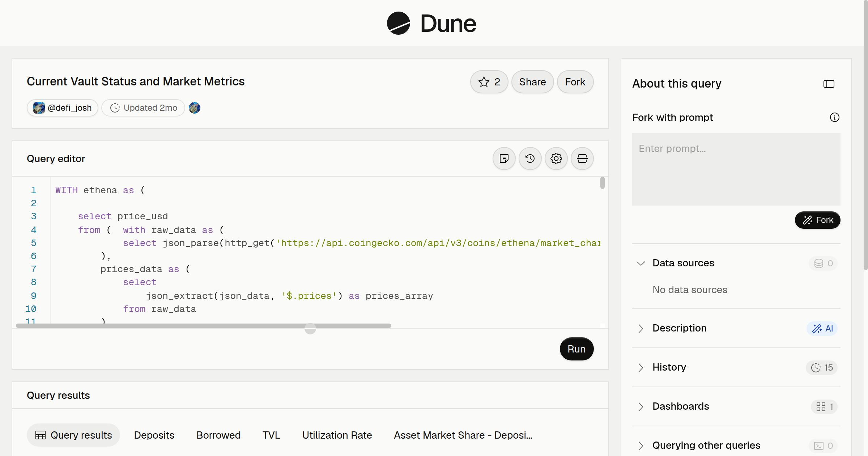Click the Querying other queries count badge

point(823,446)
